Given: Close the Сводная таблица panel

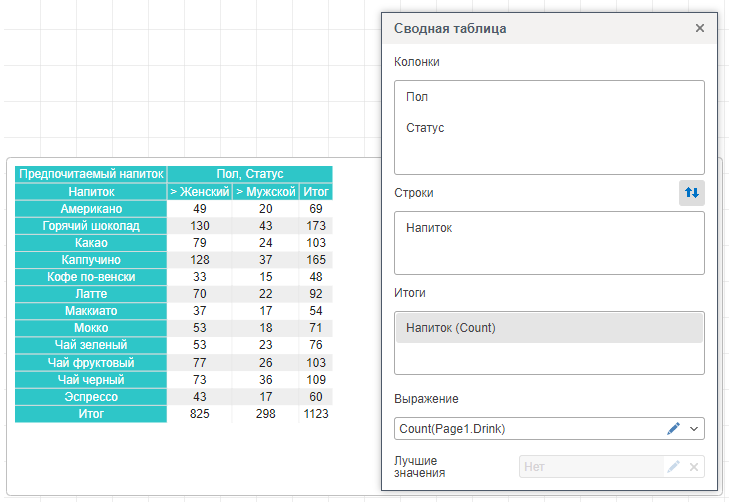Looking at the screenshot, I should [x=700, y=28].
